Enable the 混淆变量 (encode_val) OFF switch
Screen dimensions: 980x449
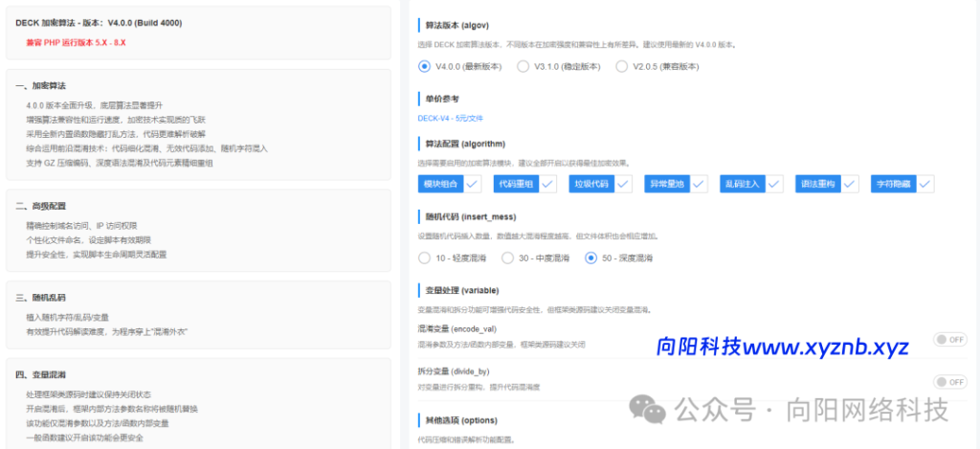(x=950, y=340)
